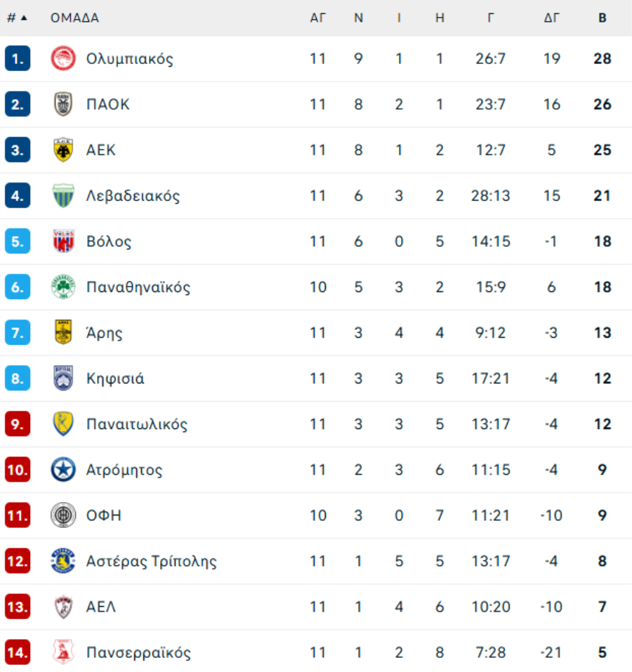Open the Κηφισιά team page link

[115, 378]
